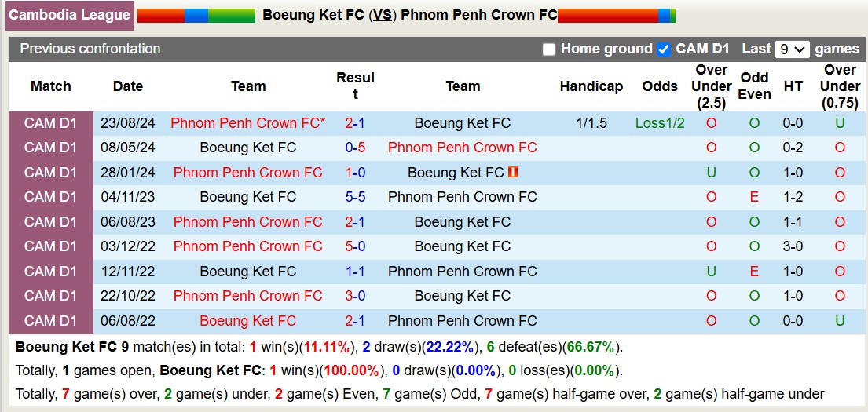
Task: Click the Over Under (2.5) column header
Action: pyautogui.click(x=712, y=86)
